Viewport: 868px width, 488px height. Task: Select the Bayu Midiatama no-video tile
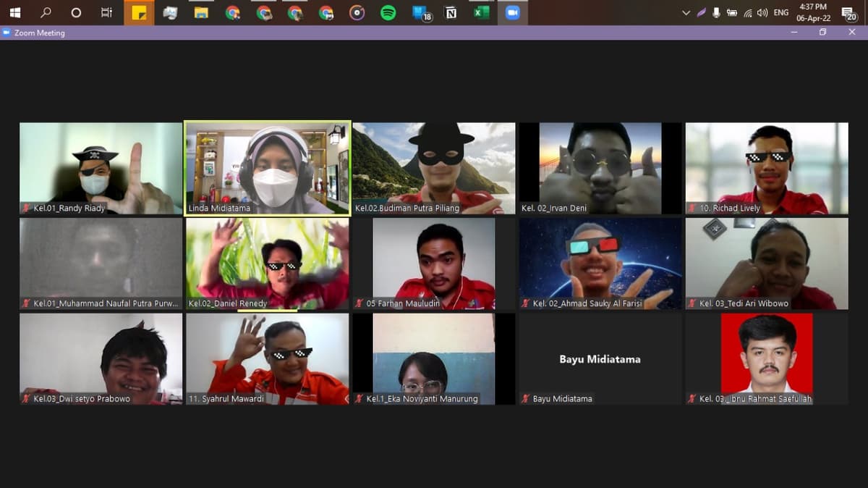[x=600, y=358]
